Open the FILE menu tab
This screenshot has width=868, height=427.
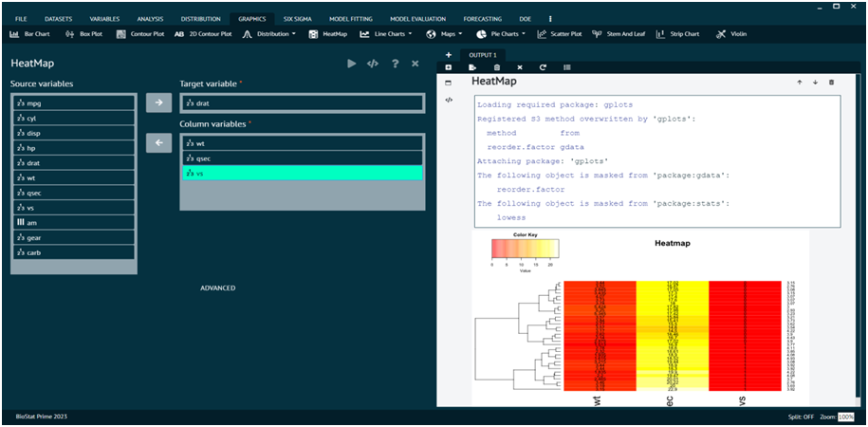pos(21,19)
